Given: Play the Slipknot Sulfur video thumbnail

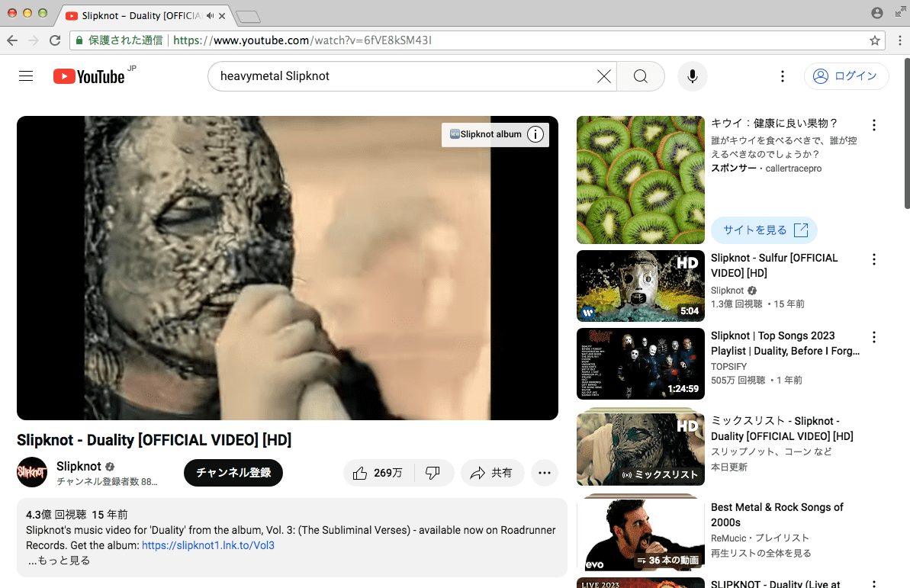Looking at the screenshot, I should pyautogui.click(x=640, y=285).
